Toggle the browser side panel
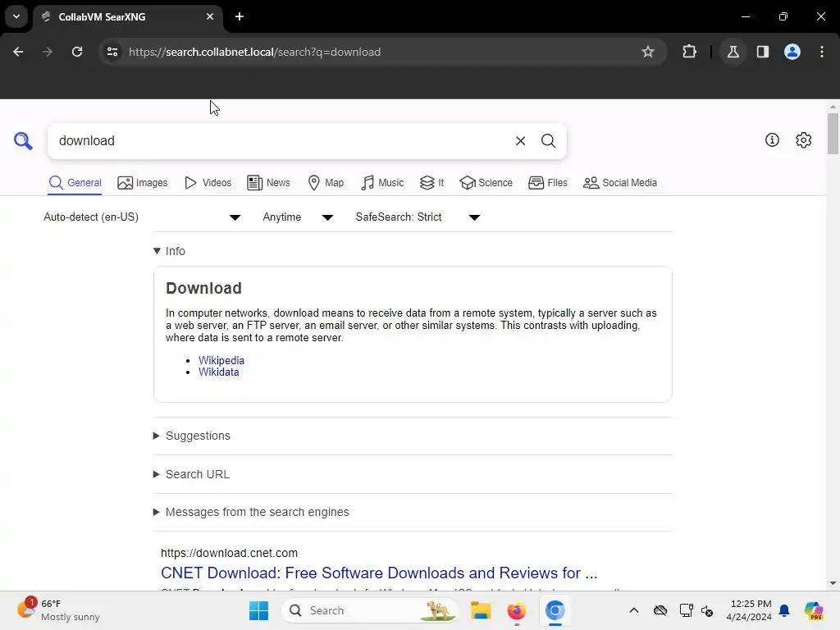 tap(762, 52)
